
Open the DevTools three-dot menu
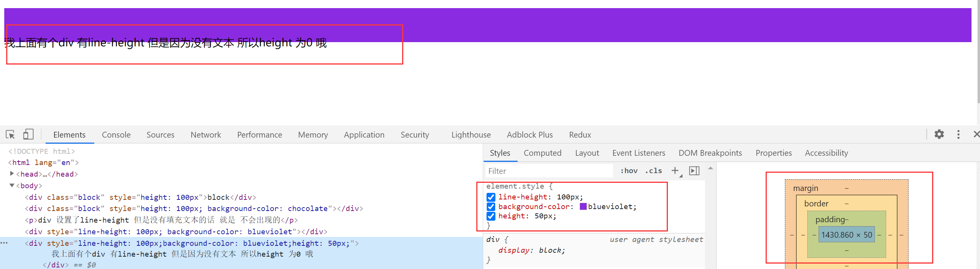pos(958,134)
